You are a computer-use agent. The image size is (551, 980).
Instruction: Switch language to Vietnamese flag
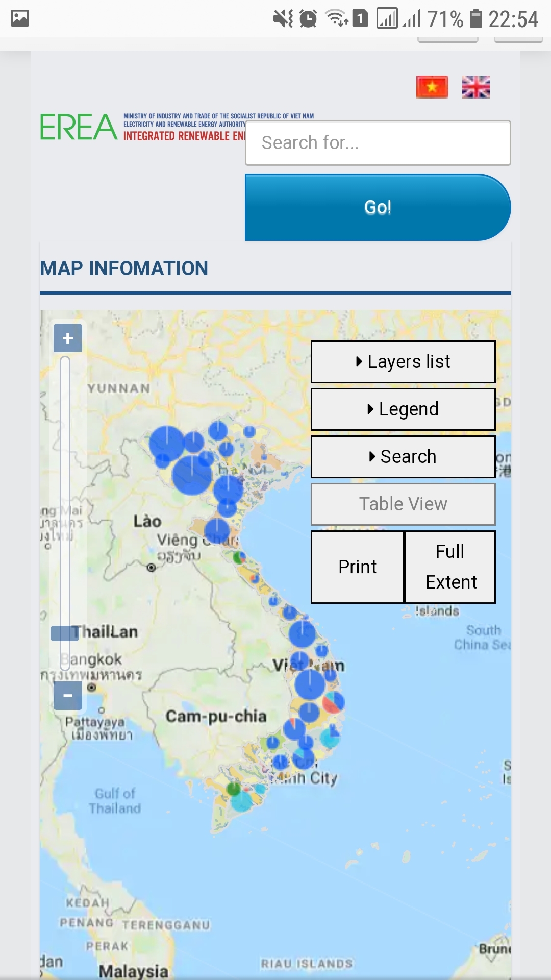pyautogui.click(x=432, y=87)
